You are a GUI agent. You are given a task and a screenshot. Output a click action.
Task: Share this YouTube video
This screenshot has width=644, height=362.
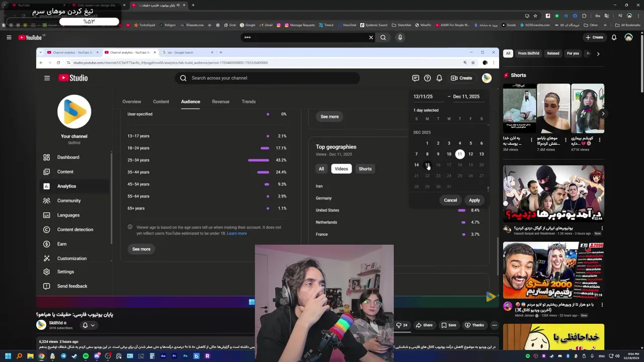[424, 325]
